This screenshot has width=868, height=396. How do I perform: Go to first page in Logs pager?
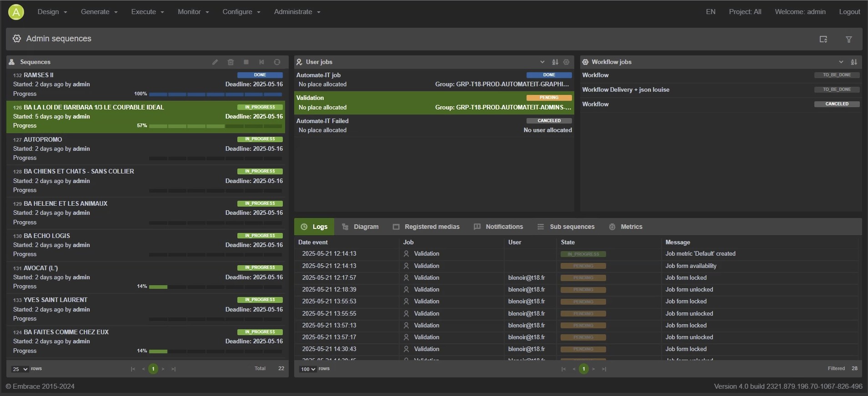[x=563, y=369]
